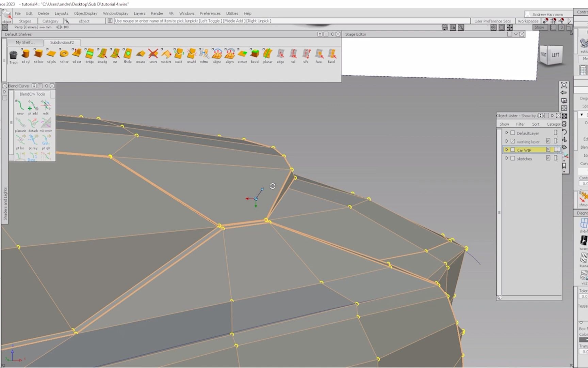The image size is (588, 368).
Task: Expand the Car WIP layer tree
Action: coord(507,150)
